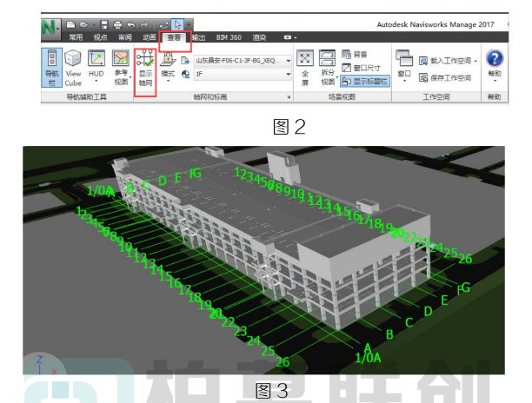This screenshot has width=532, height=403.
Task: Click the Save icon in quick access toolbar
Action: tap(104, 24)
